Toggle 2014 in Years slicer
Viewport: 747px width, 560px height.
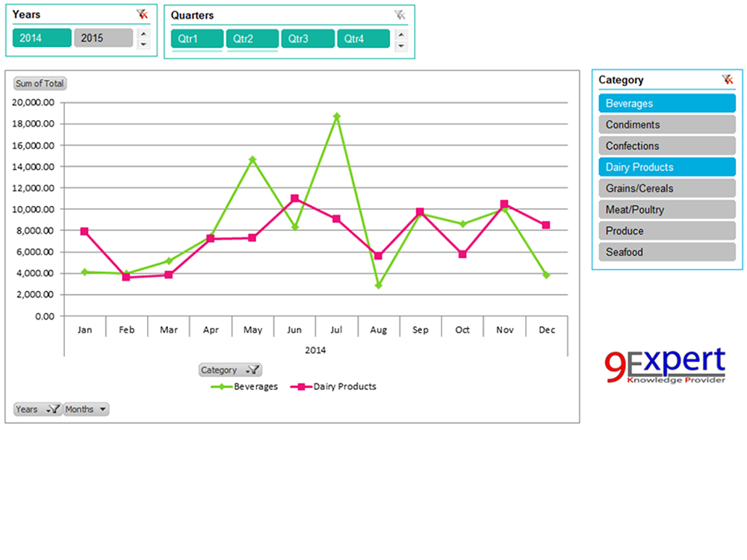click(42, 38)
